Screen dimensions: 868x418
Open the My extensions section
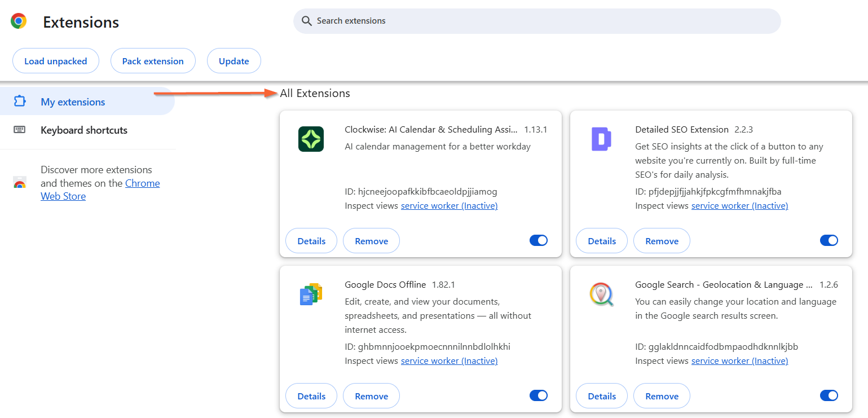tap(87, 102)
